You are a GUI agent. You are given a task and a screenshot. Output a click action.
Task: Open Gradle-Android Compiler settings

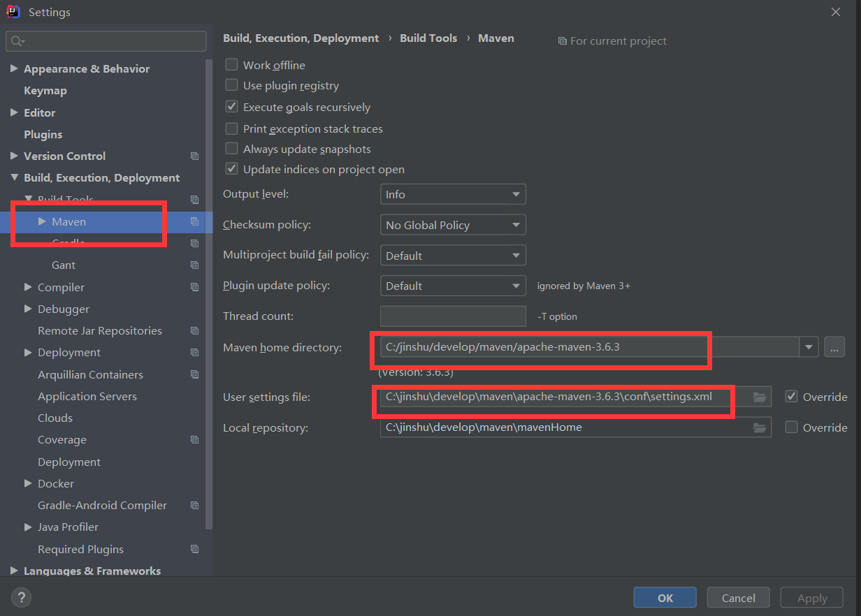point(102,506)
